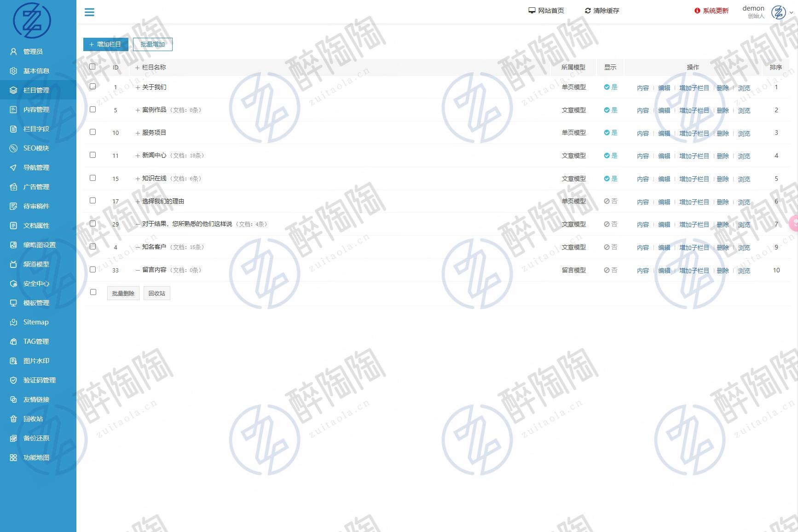Click the 栏目管理 layers icon
Viewport: 798px width, 532px height.
click(13, 90)
